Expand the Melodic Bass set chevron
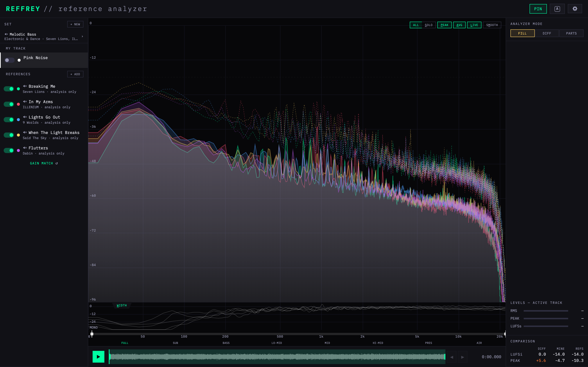The width and height of the screenshot is (588, 367). coord(82,36)
